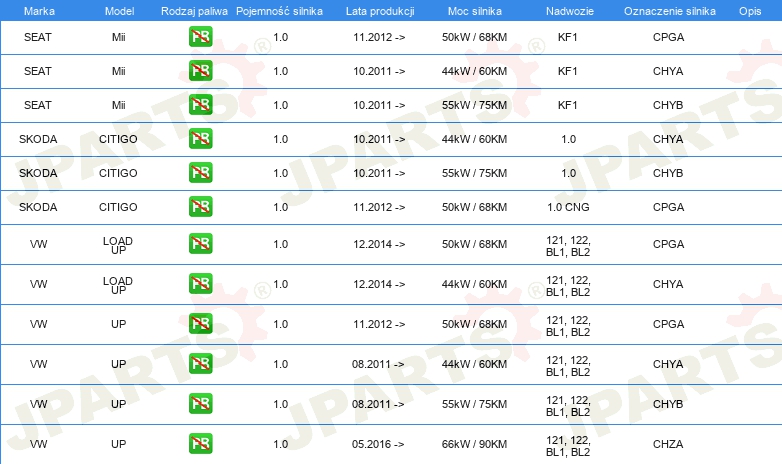Screen dimensions: 782x464
Task: Click CPGA in the SKODA CITIGO row
Action: point(668,207)
